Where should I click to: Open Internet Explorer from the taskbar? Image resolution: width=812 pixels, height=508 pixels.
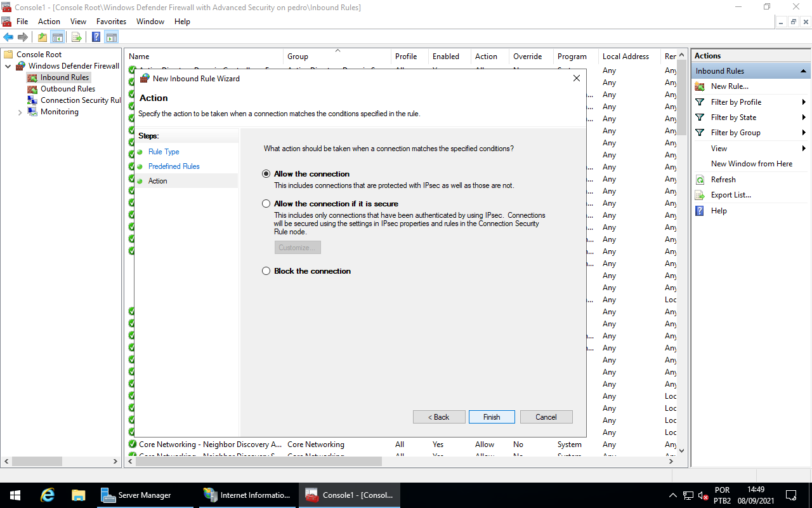pos(47,495)
